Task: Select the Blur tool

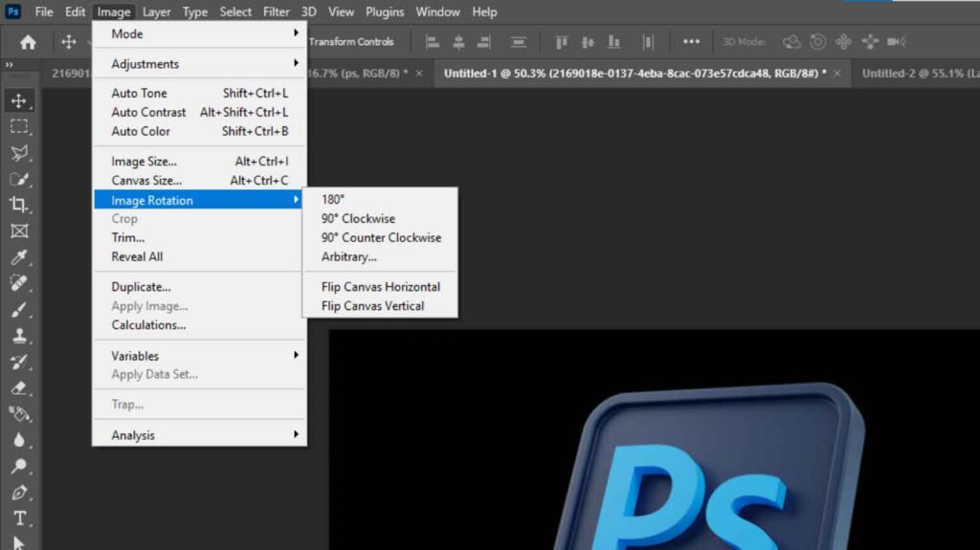Action: tap(19, 440)
